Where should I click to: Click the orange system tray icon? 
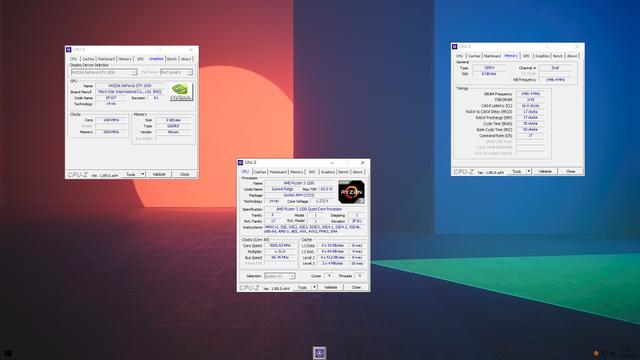point(596,353)
